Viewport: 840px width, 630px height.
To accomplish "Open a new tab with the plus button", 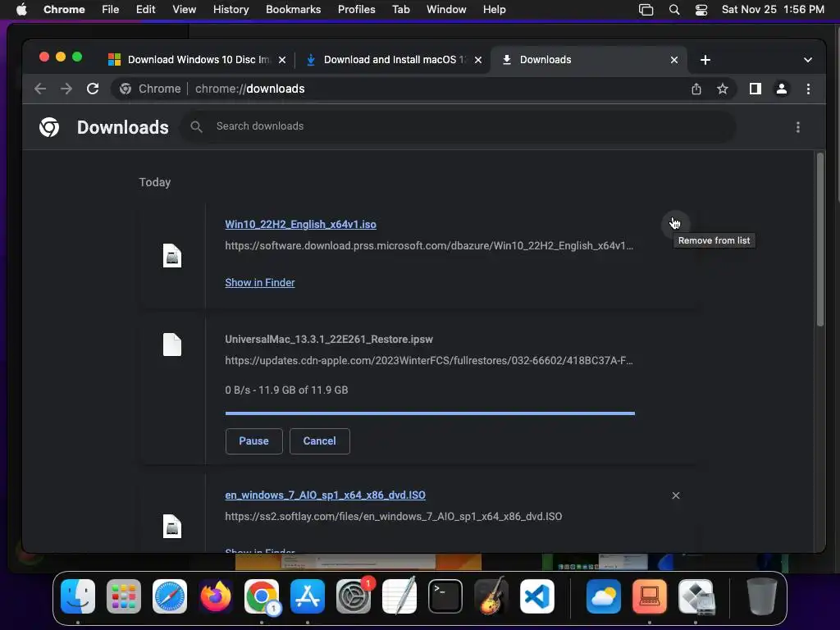I will 705,60.
